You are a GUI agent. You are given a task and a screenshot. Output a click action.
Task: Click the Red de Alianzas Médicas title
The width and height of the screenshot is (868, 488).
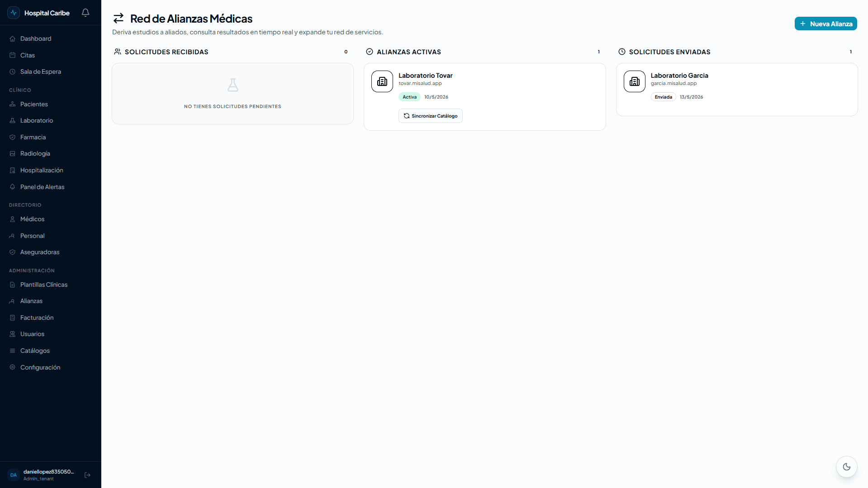click(x=191, y=19)
